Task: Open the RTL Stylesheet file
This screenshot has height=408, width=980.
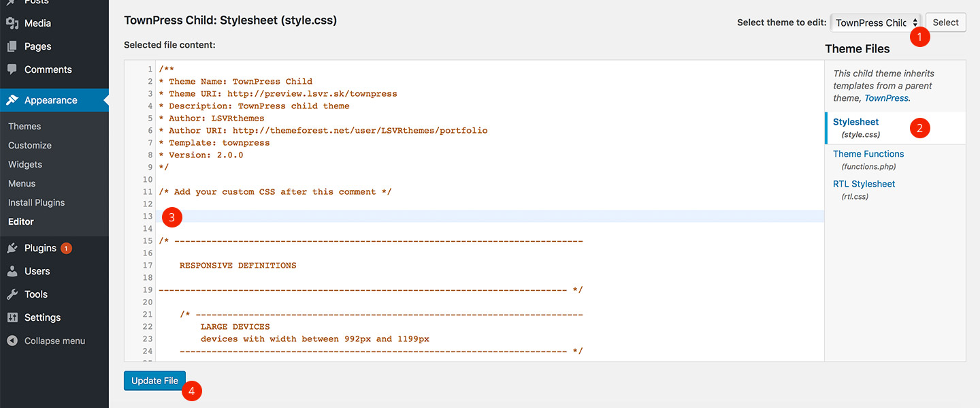Action: pyautogui.click(x=864, y=184)
